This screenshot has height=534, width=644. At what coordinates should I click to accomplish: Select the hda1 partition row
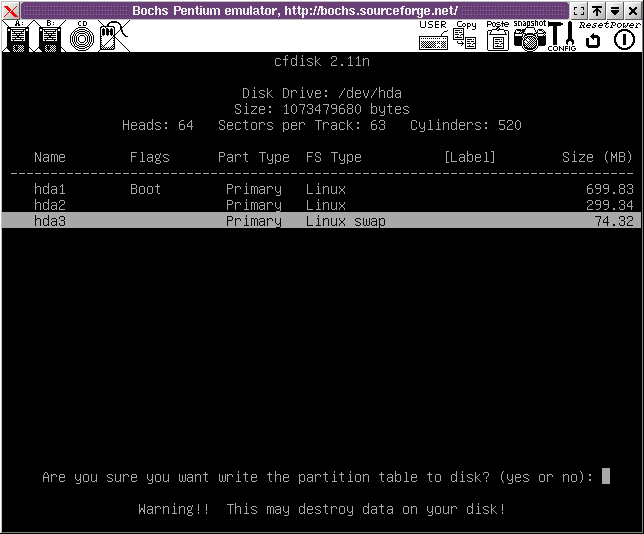(x=321, y=189)
